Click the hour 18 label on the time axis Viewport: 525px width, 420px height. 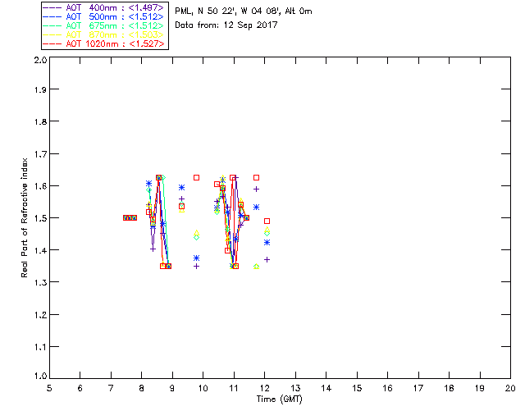(x=450, y=389)
